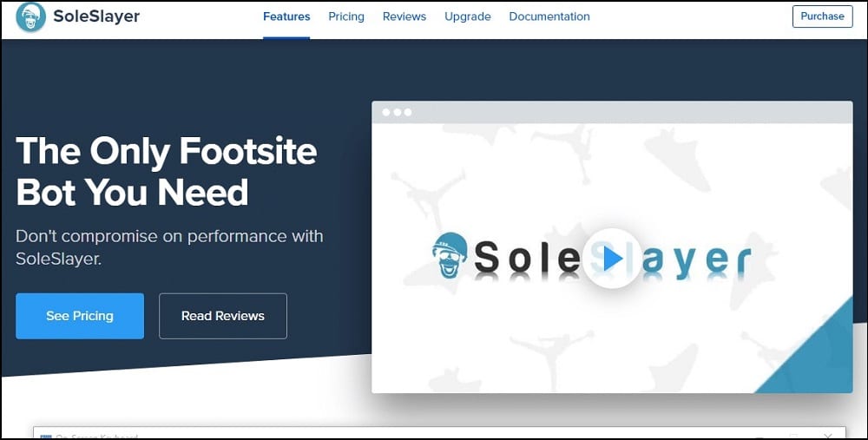Open Documentation from the navbar
Image resolution: width=868 pixels, height=440 pixels.
549,16
